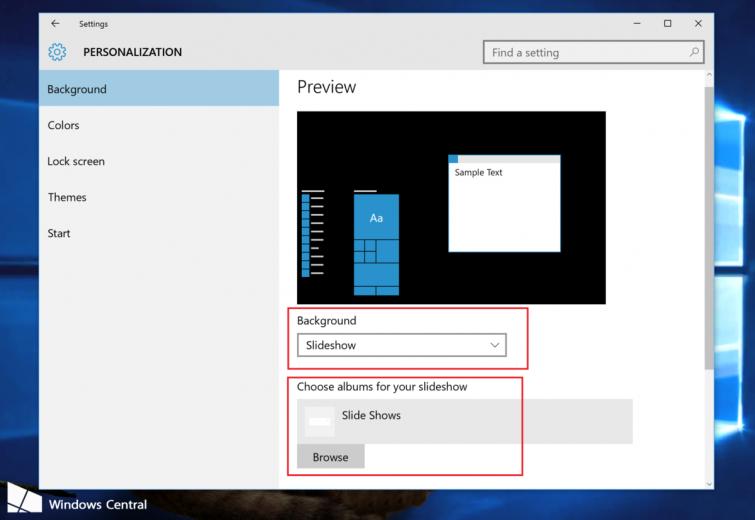
Task: Go to Themes settings
Action: pos(159,197)
